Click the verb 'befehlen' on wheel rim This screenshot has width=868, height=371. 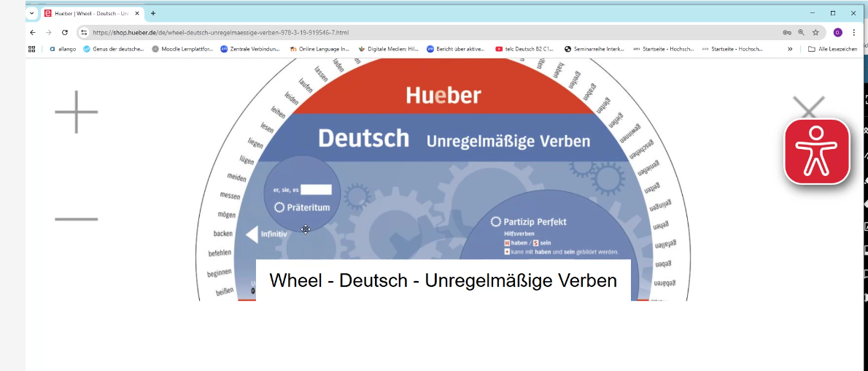[x=220, y=253]
